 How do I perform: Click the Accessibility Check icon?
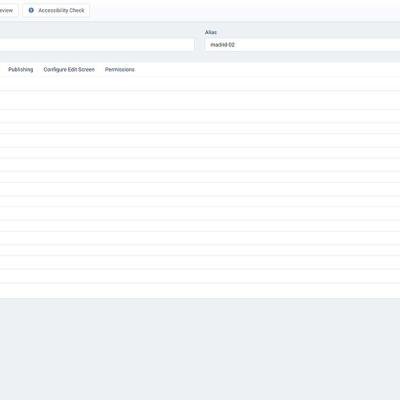(31, 10)
